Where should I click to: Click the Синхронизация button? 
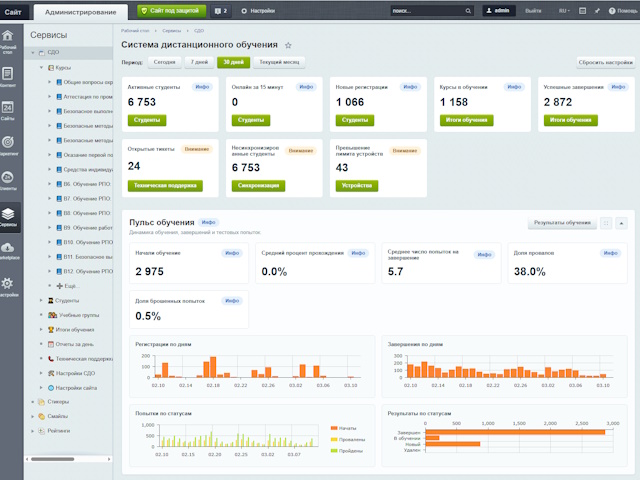tap(258, 186)
